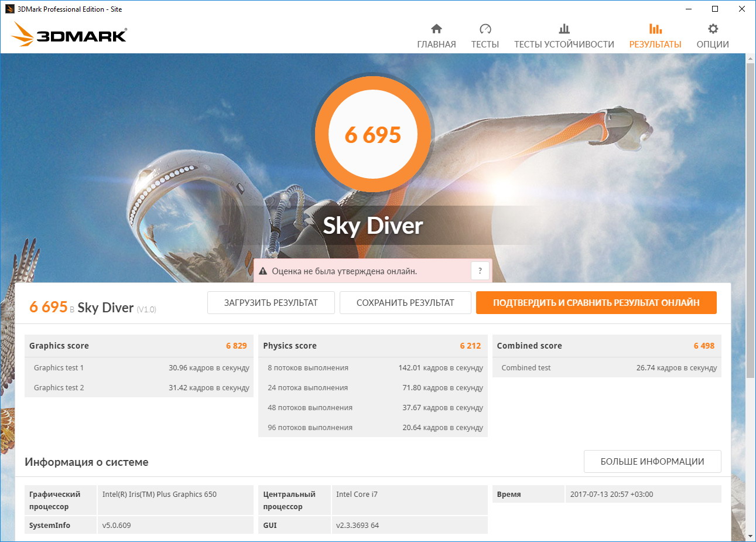This screenshot has height=542, width=756.
Task: Go to the Опции tab
Action: pyautogui.click(x=713, y=36)
